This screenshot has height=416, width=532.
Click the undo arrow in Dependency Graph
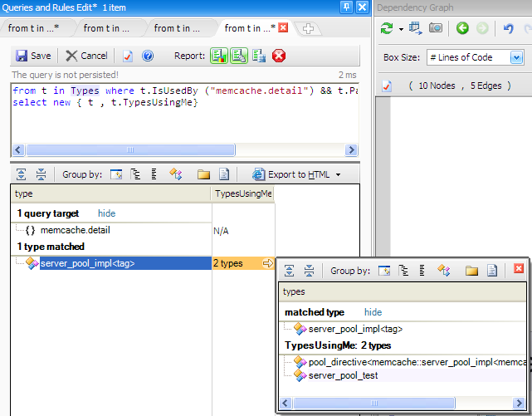coord(509,28)
